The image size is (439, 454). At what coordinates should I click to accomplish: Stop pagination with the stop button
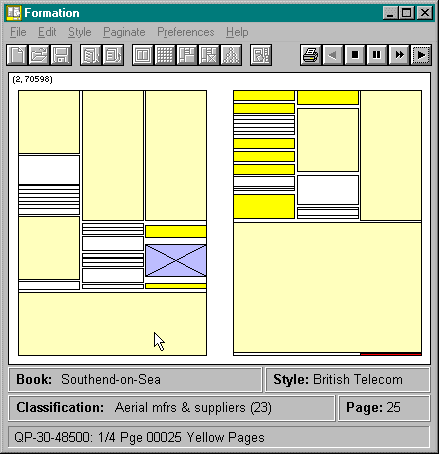(x=355, y=55)
